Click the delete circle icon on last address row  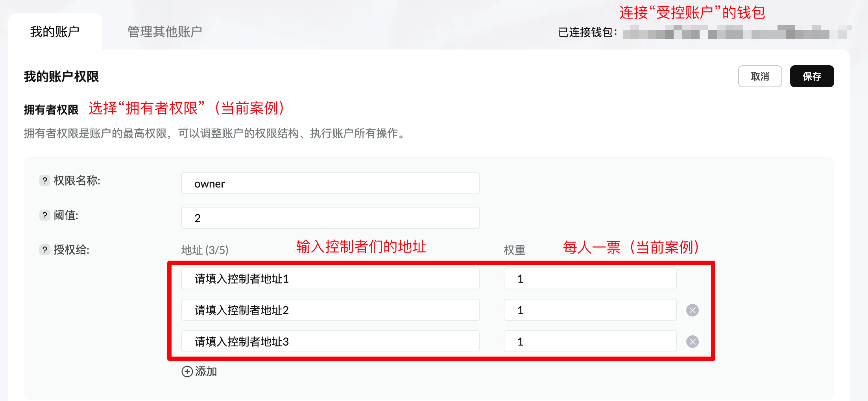click(x=692, y=342)
